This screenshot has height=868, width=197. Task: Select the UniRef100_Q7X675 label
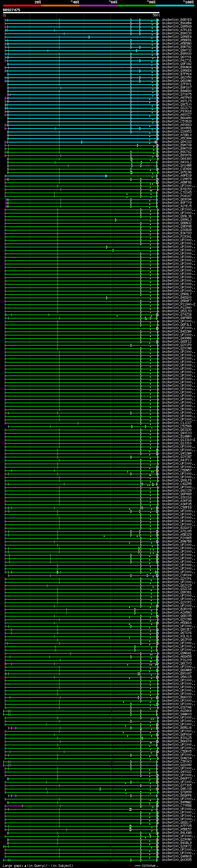point(177,94)
